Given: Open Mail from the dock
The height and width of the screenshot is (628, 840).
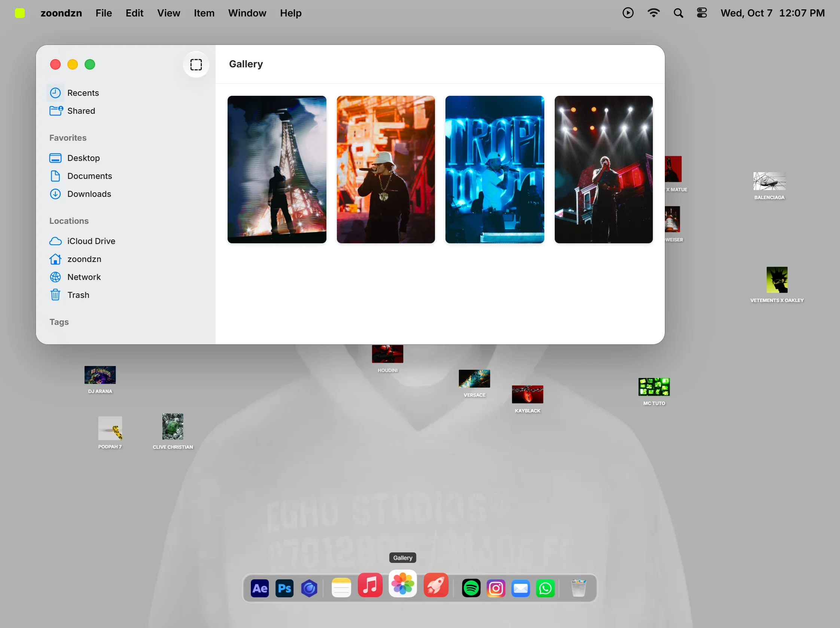Looking at the screenshot, I should tap(521, 588).
